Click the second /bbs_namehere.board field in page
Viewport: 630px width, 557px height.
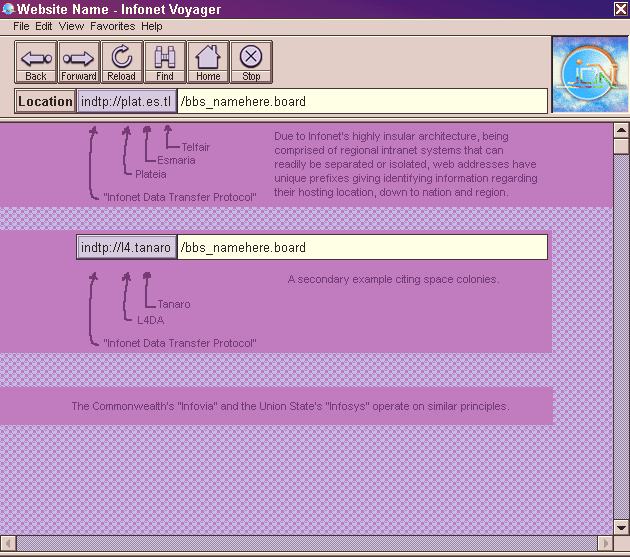pos(362,247)
